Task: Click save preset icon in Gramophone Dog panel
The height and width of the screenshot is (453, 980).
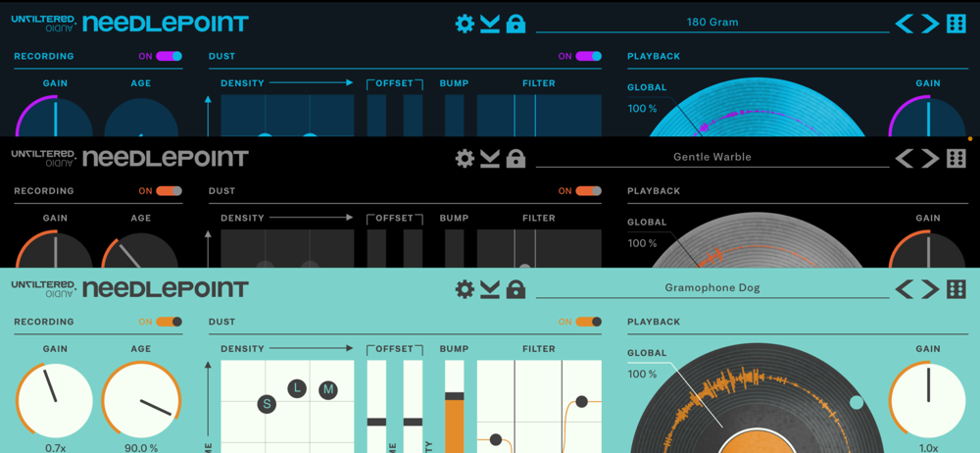Action: click(490, 289)
